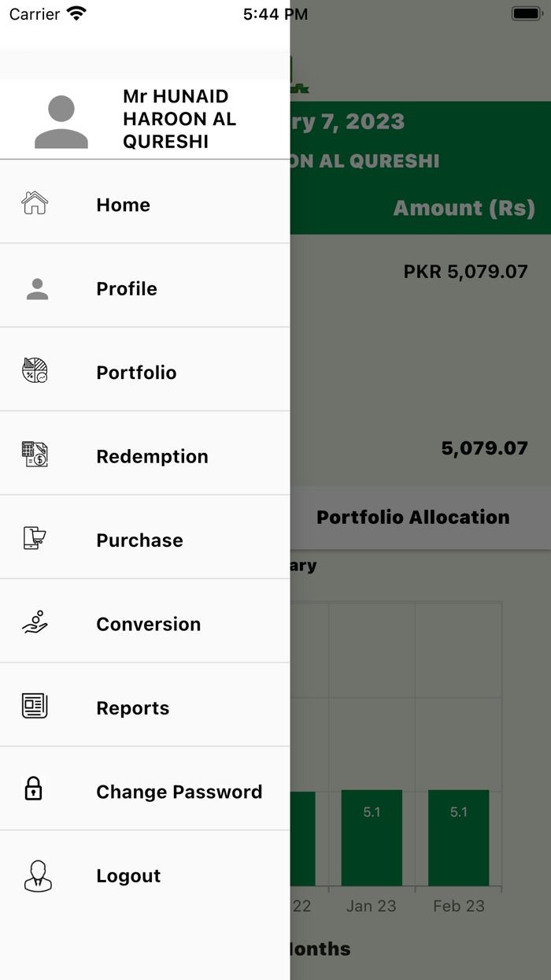This screenshot has width=551, height=980.
Task: Open the Conversion menu entry
Action: [x=148, y=623]
